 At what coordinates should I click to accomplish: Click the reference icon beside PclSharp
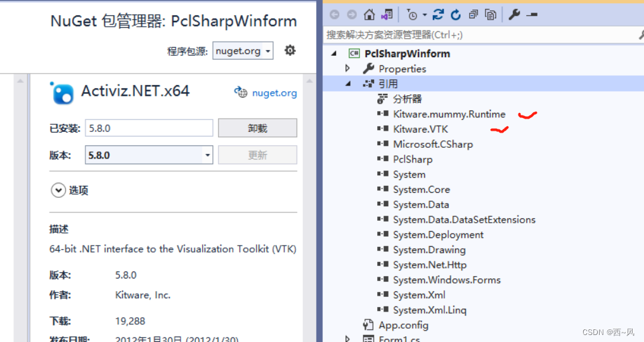pyautogui.click(x=383, y=159)
